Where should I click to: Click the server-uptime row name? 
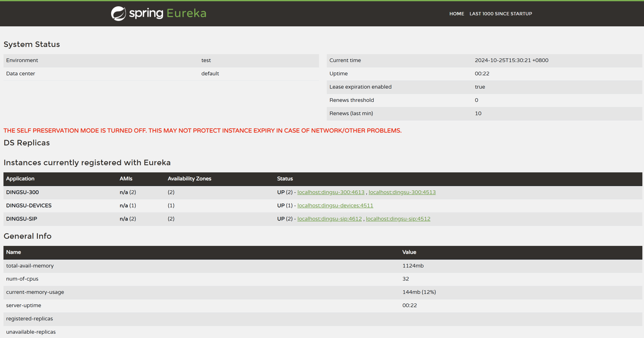point(23,305)
